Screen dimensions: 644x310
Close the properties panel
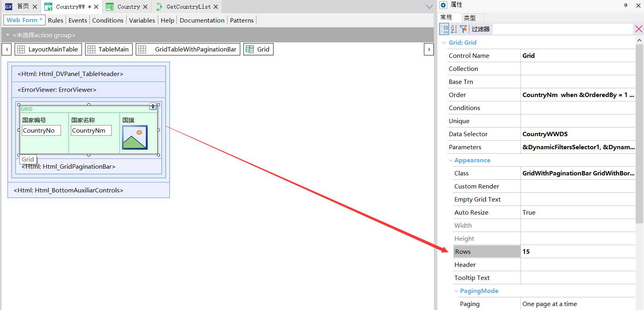[638, 6]
